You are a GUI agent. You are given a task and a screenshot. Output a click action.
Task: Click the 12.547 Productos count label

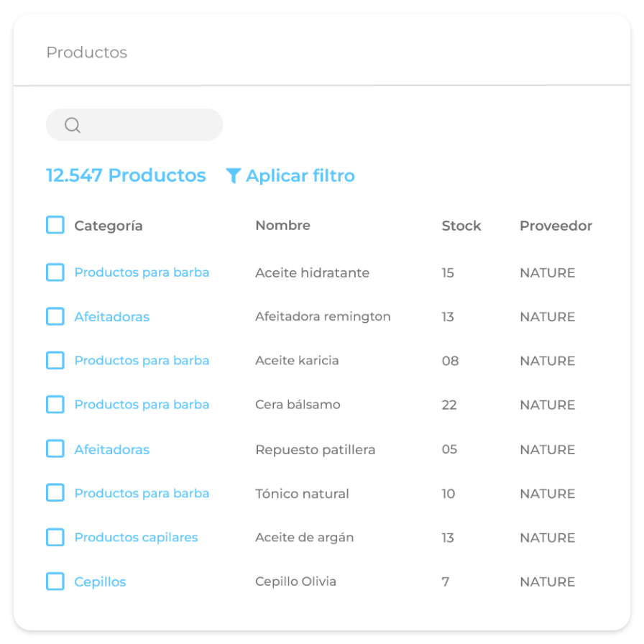coord(126,175)
